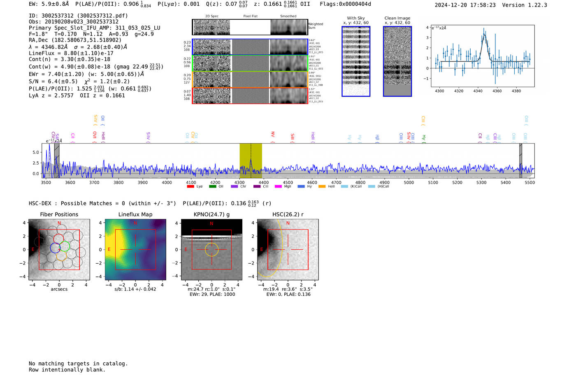
Task: Click 's/b: 1.14 +/- 0.042' under Lineflux Map
Action: 135,289
